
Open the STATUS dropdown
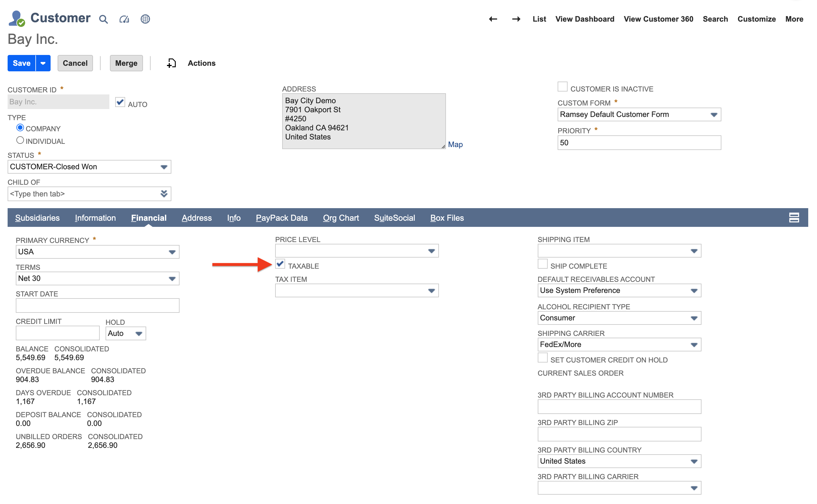click(163, 167)
